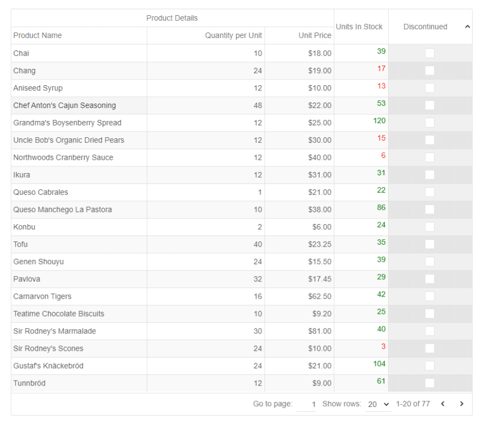Go to next page arrow

(461, 404)
